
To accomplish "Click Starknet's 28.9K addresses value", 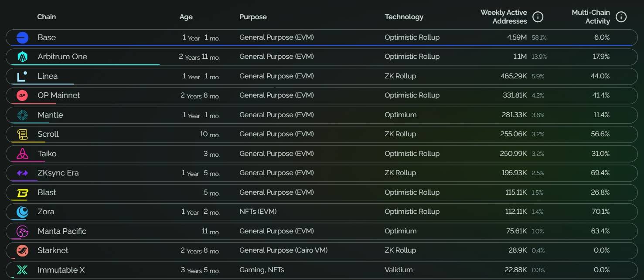I will click(x=518, y=250).
